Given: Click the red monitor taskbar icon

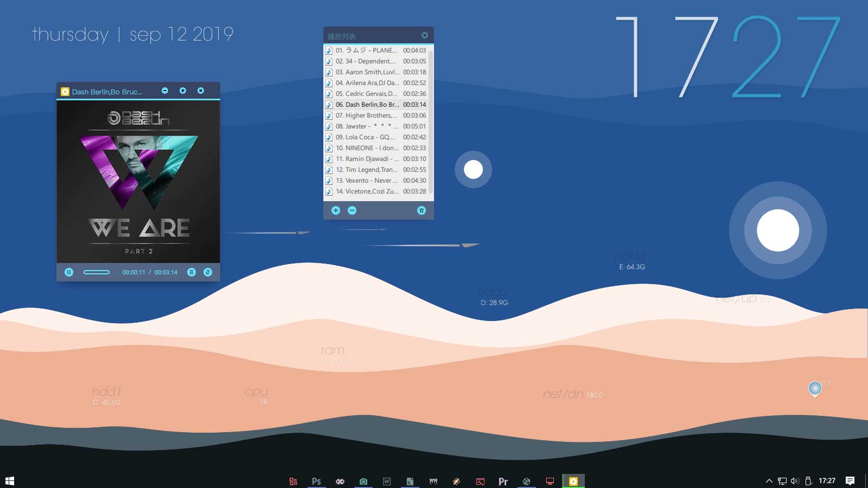Looking at the screenshot, I should click(550, 481).
